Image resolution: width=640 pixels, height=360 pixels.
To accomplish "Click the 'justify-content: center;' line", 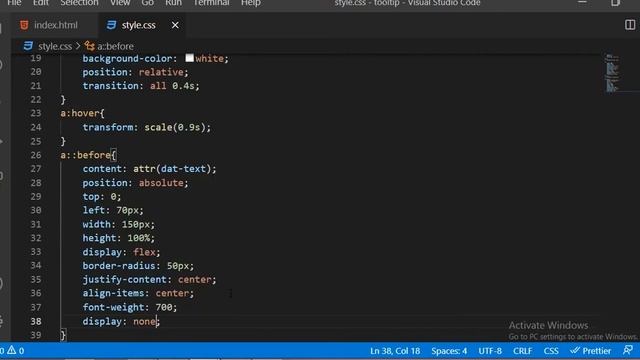I will click(149, 280).
